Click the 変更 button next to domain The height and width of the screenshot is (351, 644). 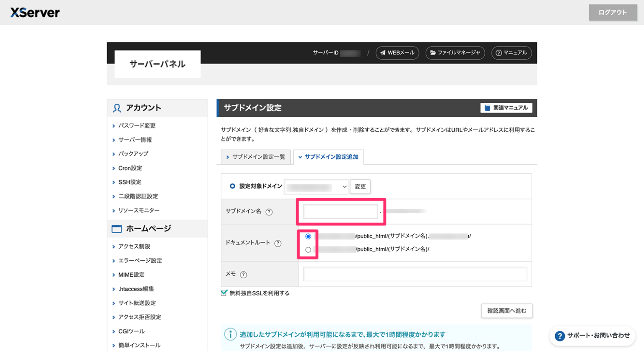(x=360, y=187)
